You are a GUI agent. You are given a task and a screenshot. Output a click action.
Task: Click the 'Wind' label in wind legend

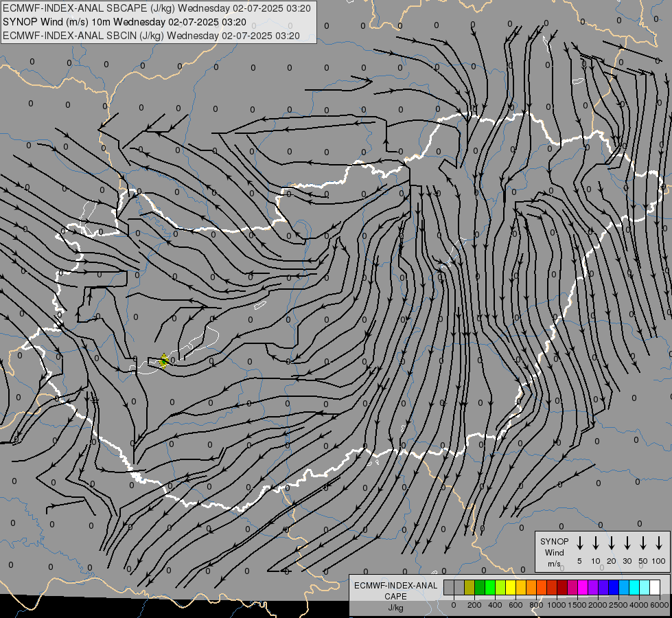click(554, 552)
